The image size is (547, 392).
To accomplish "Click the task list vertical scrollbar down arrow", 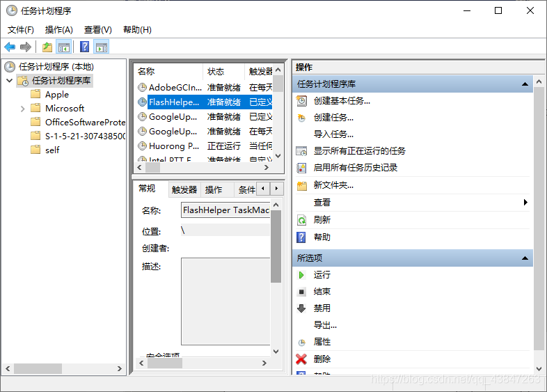I will click(x=278, y=156).
